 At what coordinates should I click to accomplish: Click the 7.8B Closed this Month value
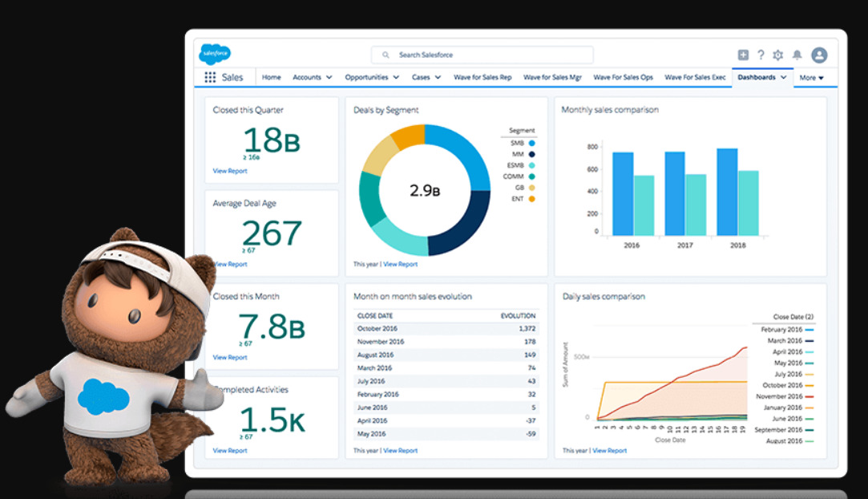tap(271, 327)
